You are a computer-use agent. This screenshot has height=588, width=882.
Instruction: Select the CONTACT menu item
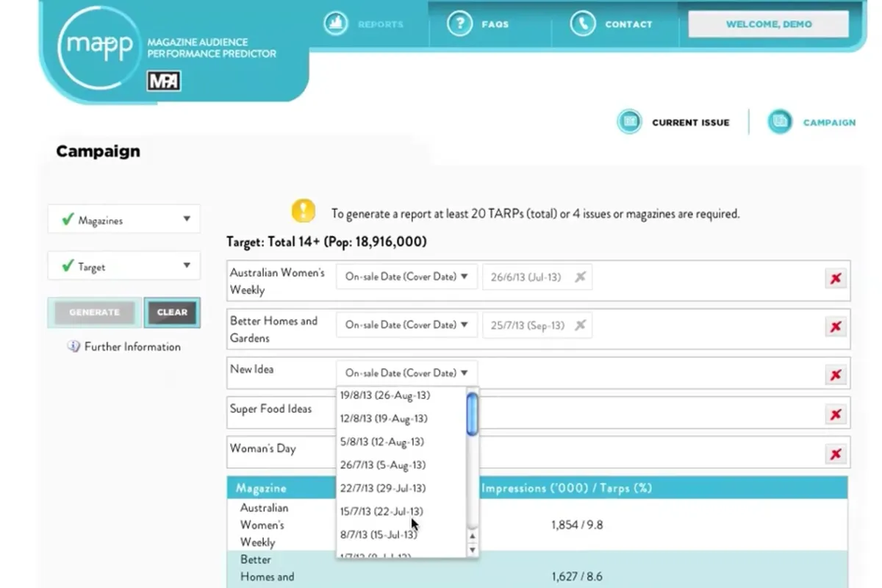(x=628, y=24)
